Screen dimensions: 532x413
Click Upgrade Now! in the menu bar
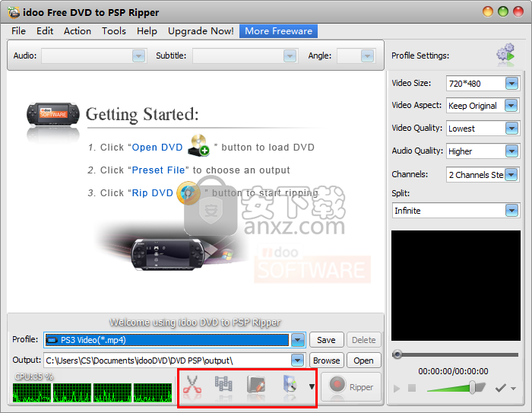pyautogui.click(x=201, y=31)
